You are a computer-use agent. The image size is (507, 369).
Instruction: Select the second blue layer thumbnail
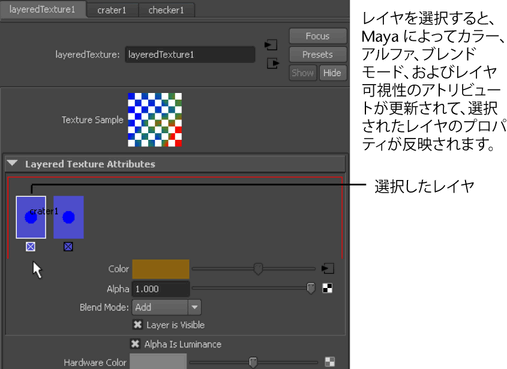click(69, 217)
